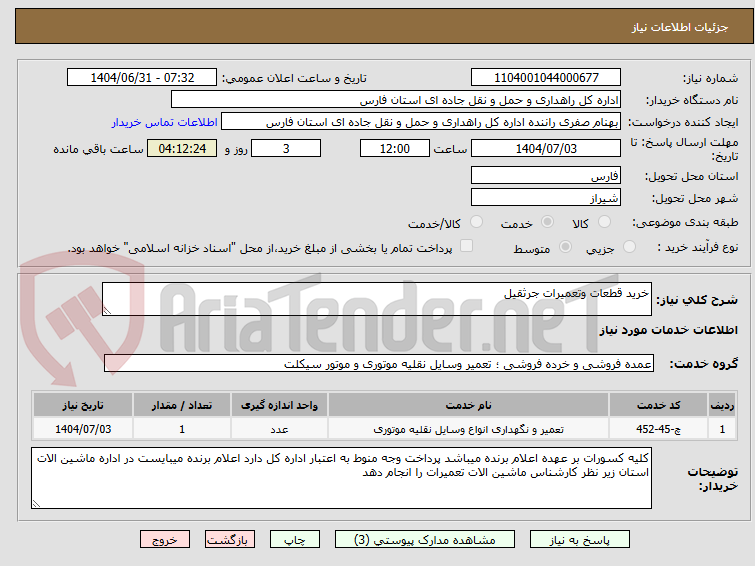Click the quantity cell 1 in the service row

coord(182,429)
